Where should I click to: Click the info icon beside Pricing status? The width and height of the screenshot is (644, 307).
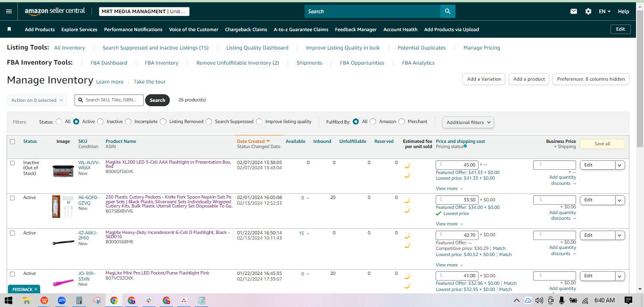click(465, 146)
